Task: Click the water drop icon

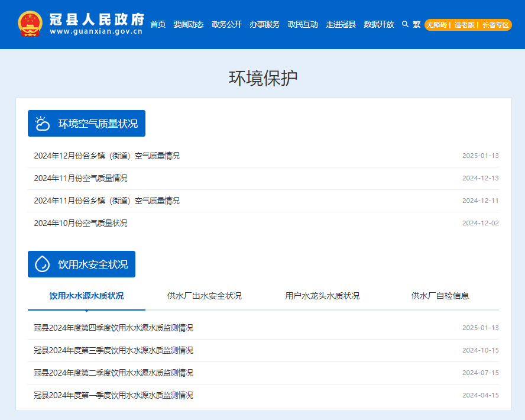Action: (43, 264)
